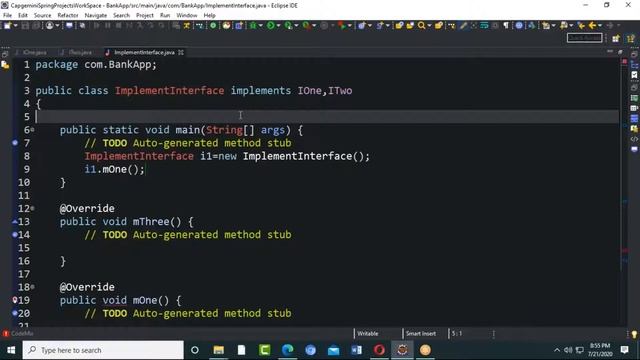Open the Window menu
The width and height of the screenshot is (640, 360).
pos(187,16)
